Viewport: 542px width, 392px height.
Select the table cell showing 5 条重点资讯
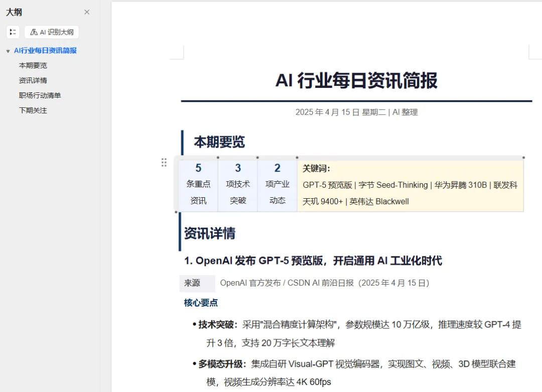(198, 185)
